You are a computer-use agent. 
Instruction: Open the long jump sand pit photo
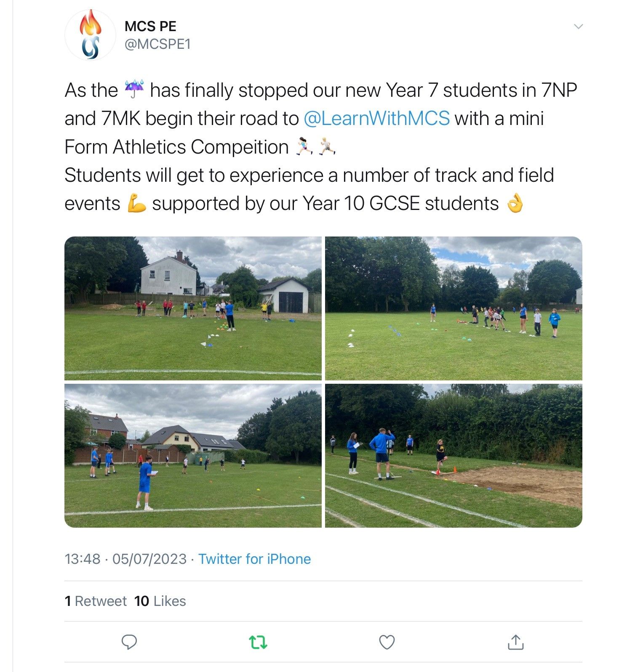454,456
